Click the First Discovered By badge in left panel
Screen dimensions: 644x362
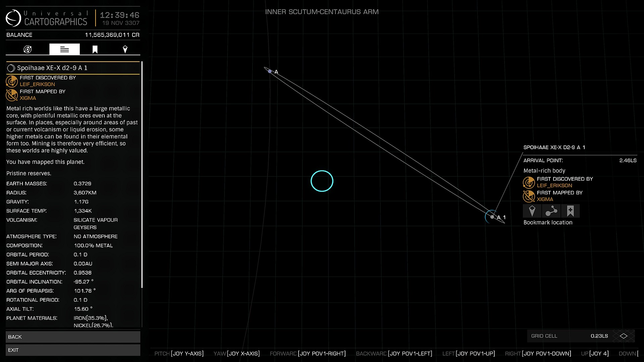(x=12, y=81)
